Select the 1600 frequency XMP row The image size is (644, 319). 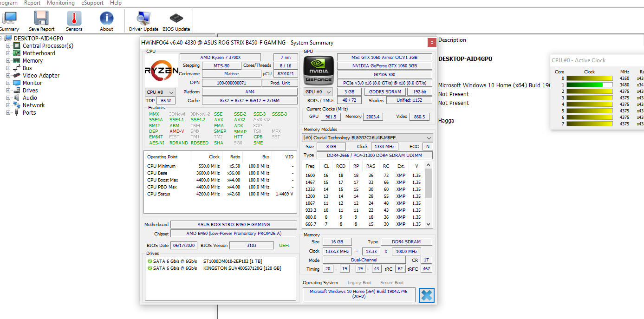(364, 176)
